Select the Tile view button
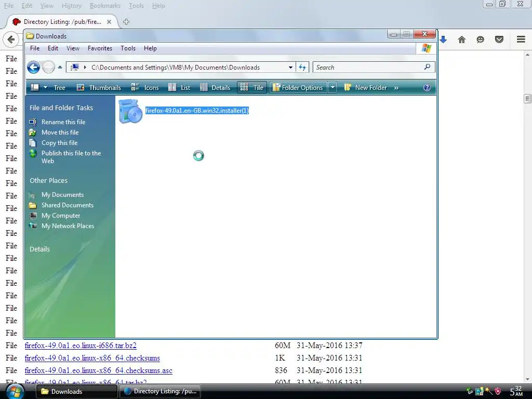 (252, 87)
